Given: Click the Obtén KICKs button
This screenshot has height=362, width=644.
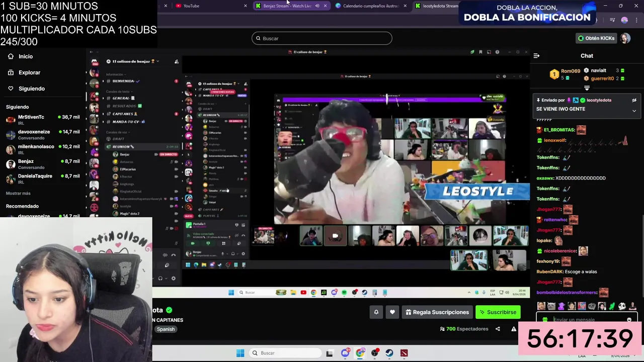Looking at the screenshot, I should click(x=596, y=38).
